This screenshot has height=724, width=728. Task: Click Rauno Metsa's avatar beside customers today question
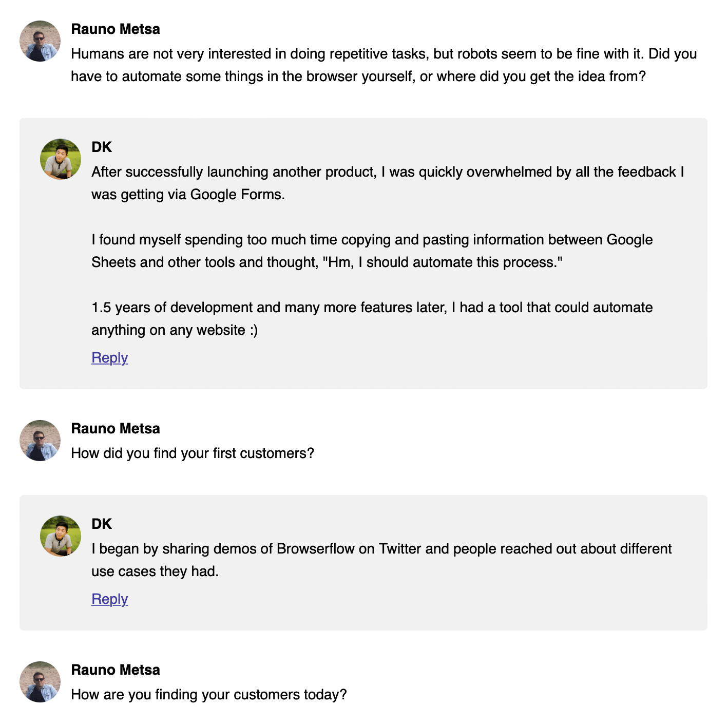tap(40, 682)
